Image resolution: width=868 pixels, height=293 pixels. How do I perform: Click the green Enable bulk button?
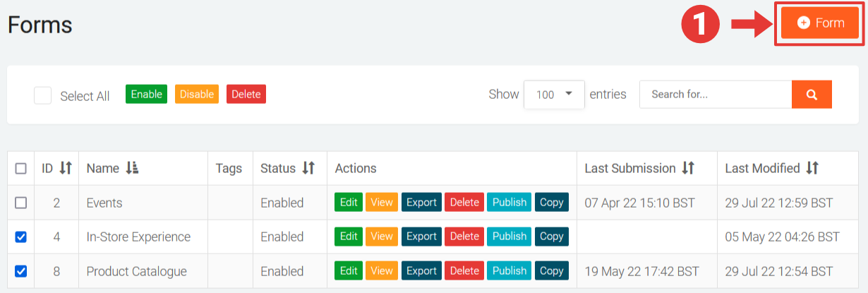pyautogui.click(x=146, y=94)
